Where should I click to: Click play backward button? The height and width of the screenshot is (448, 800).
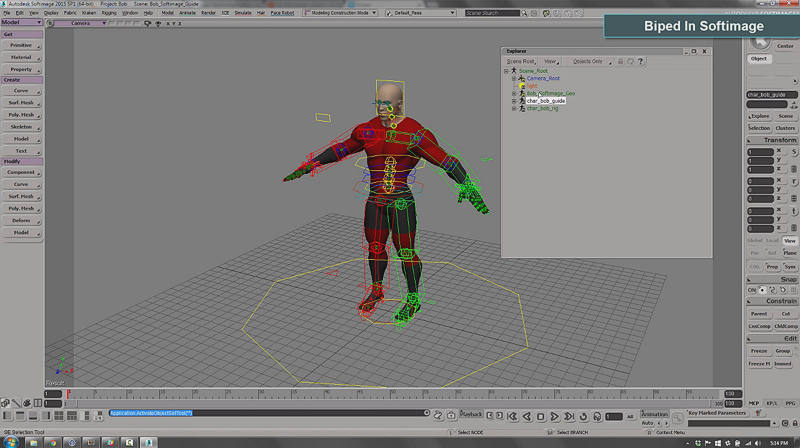(x=527, y=417)
